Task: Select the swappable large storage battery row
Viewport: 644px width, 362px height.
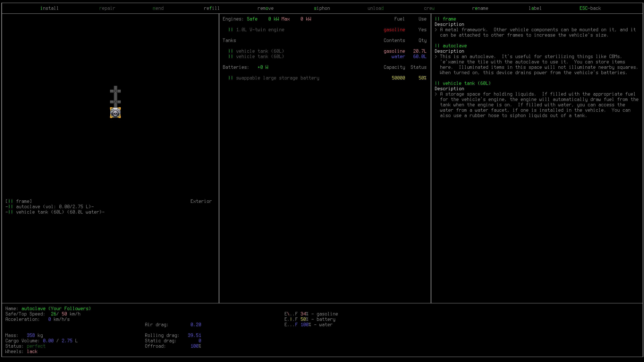Action: [327, 78]
